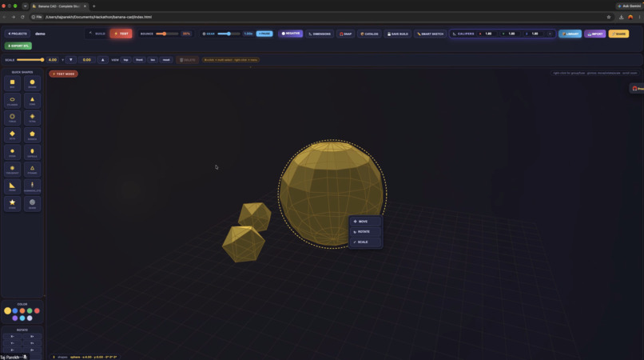The height and width of the screenshot is (360, 644).
Task: Set view to iso
Action: [153, 60]
